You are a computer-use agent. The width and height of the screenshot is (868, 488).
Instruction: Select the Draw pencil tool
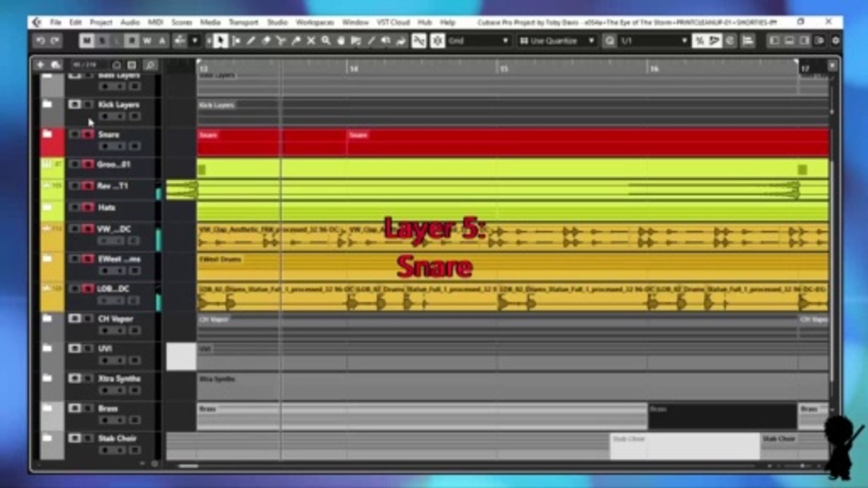251,41
